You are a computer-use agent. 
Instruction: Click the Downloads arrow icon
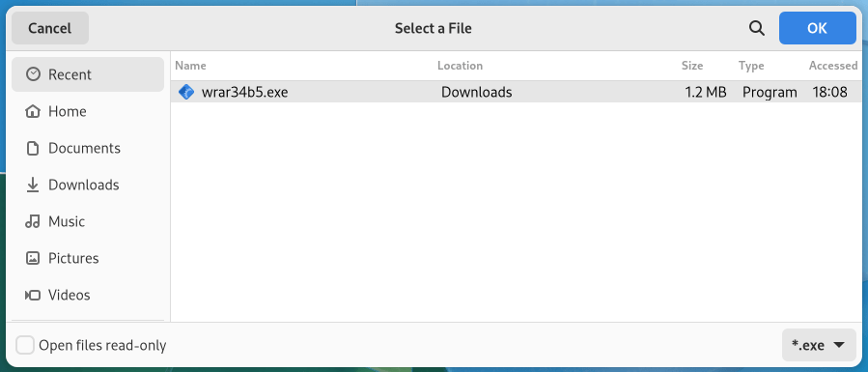click(33, 185)
